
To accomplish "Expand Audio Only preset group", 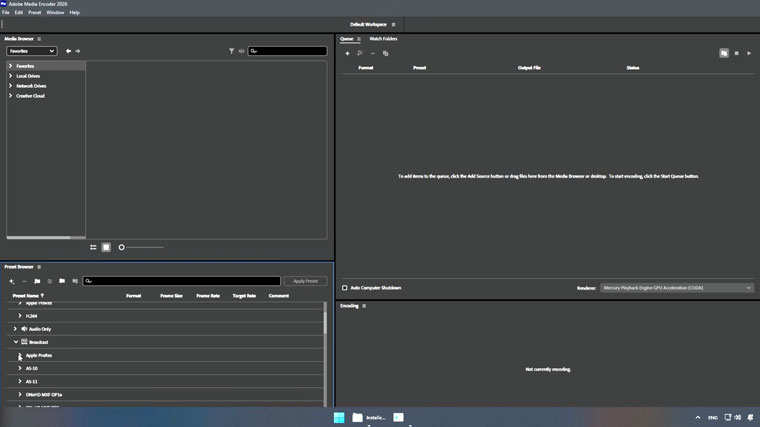I will tap(15, 329).
